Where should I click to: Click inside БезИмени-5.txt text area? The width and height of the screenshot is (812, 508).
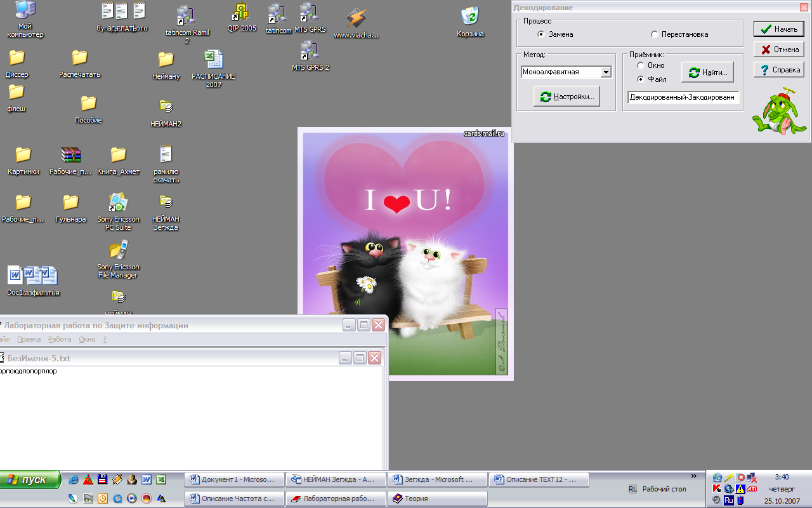coord(190,419)
